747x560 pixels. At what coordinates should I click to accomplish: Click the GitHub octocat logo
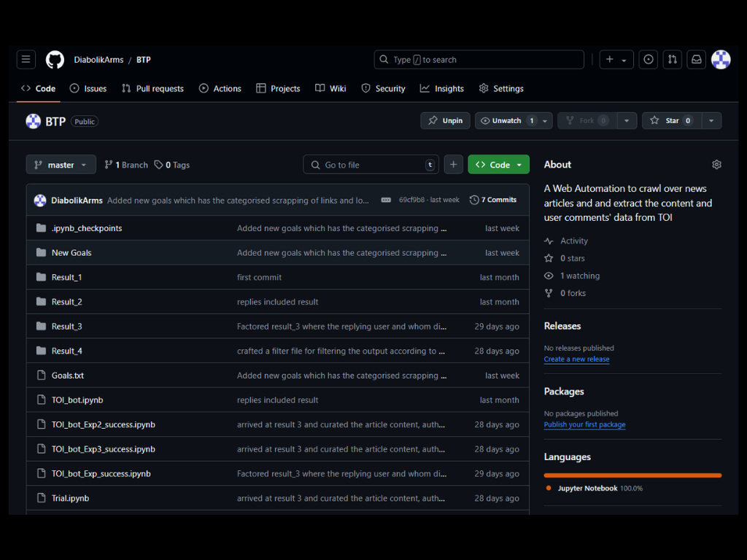pos(55,60)
